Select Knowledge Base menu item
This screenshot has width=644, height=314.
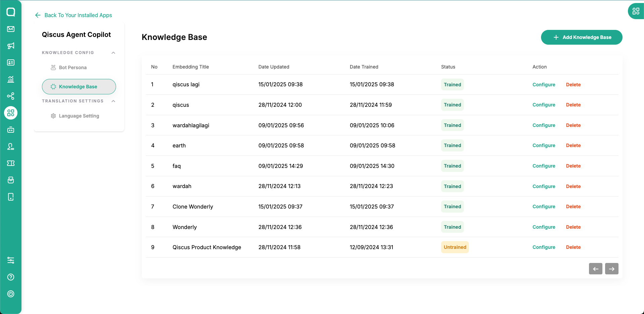[x=79, y=87]
